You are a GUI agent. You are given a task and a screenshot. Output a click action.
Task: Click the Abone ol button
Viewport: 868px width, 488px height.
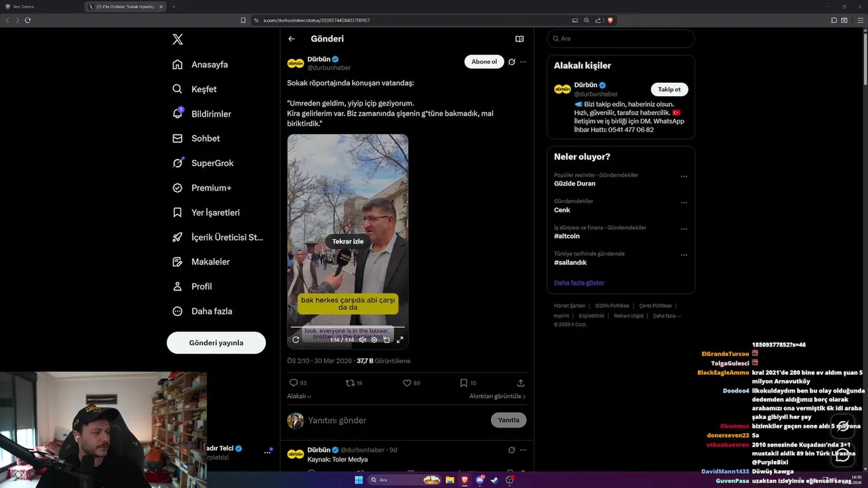tap(484, 62)
